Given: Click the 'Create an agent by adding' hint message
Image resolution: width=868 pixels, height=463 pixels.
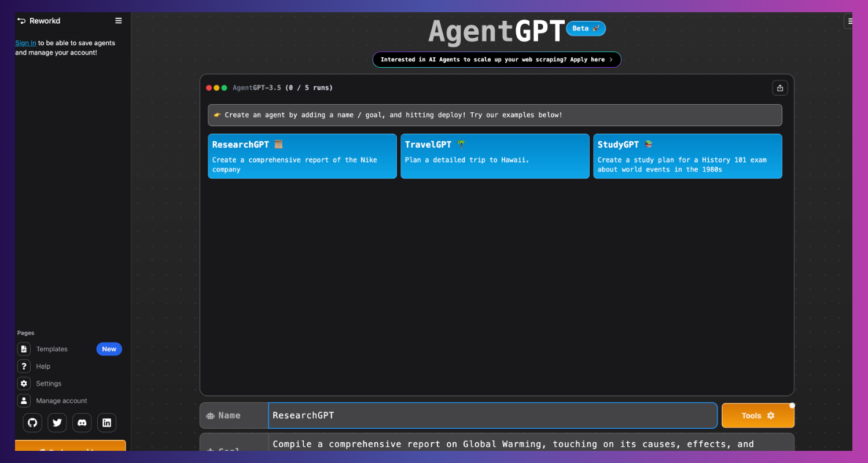Looking at the screenshot, I should coord(495,115).
